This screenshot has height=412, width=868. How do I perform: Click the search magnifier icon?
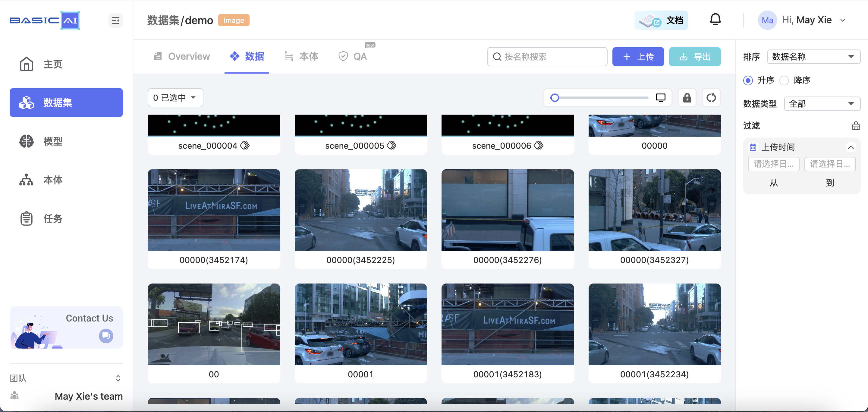[x=497, y=57]
